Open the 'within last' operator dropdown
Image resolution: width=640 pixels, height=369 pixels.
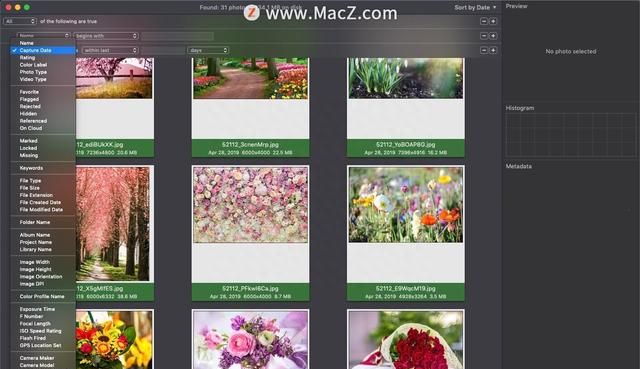(110, 50)
